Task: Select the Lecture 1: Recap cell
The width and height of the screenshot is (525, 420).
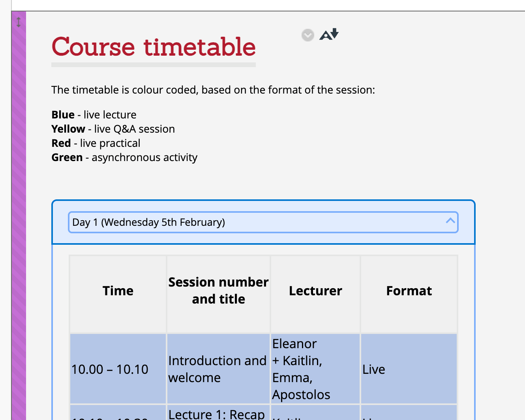Action: pyautogui.click(x=219, y=413)
